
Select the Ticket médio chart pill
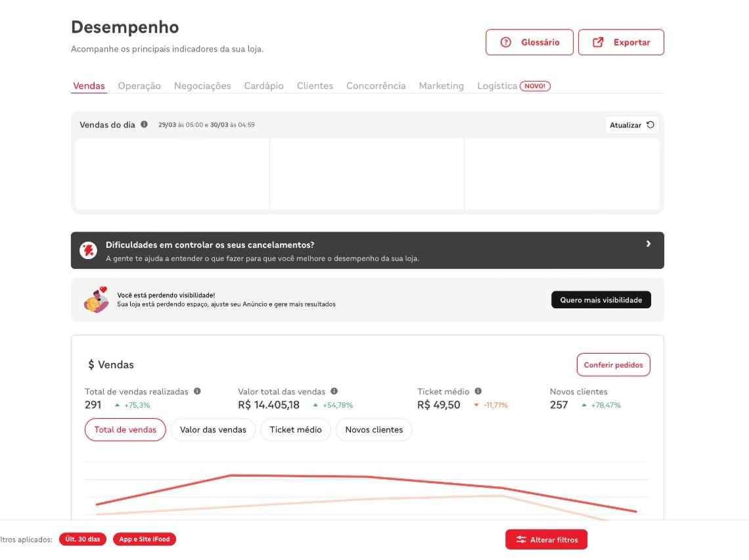(x=296, y=430)
